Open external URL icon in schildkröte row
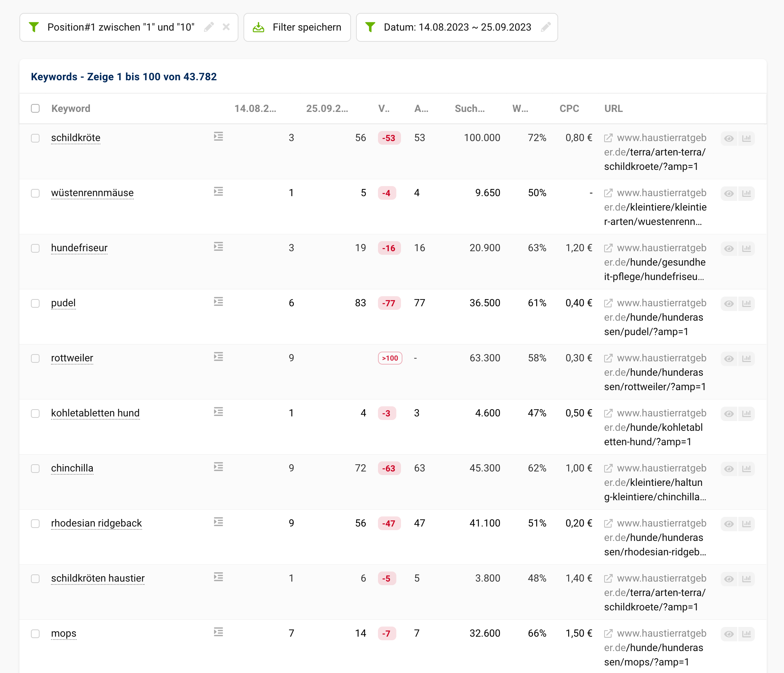 pos(608,138)
